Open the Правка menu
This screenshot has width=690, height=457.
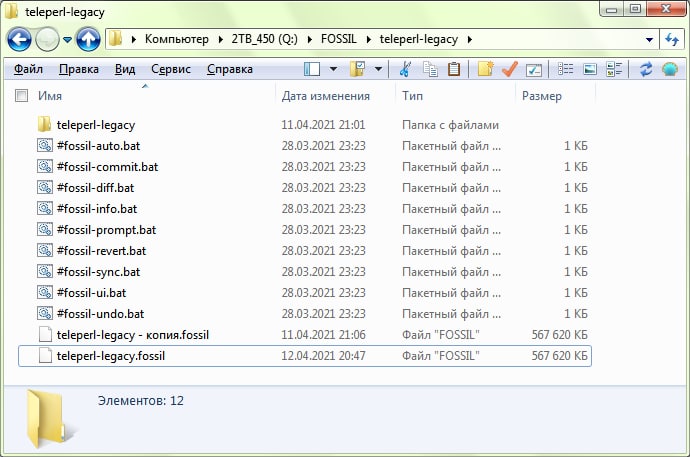click(x=79, y=69)
